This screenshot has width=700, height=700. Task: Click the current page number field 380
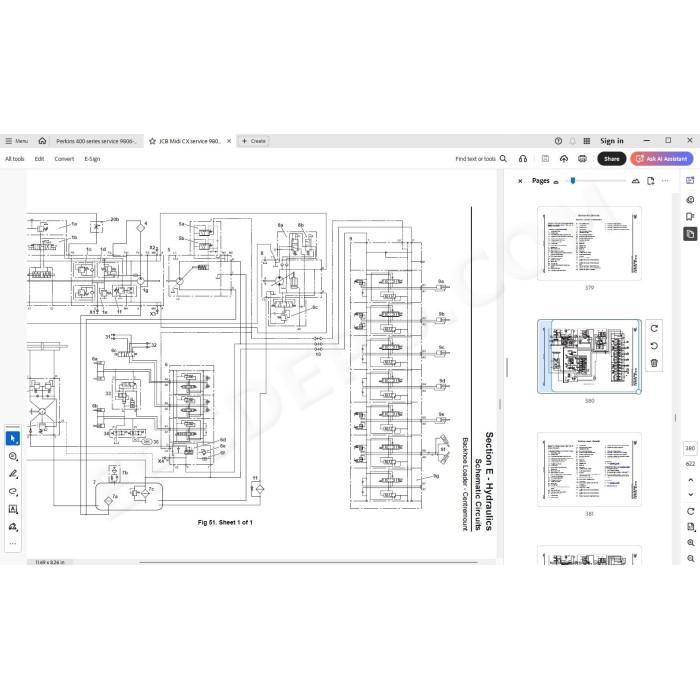pyautogui.click(x=690, y=448)
